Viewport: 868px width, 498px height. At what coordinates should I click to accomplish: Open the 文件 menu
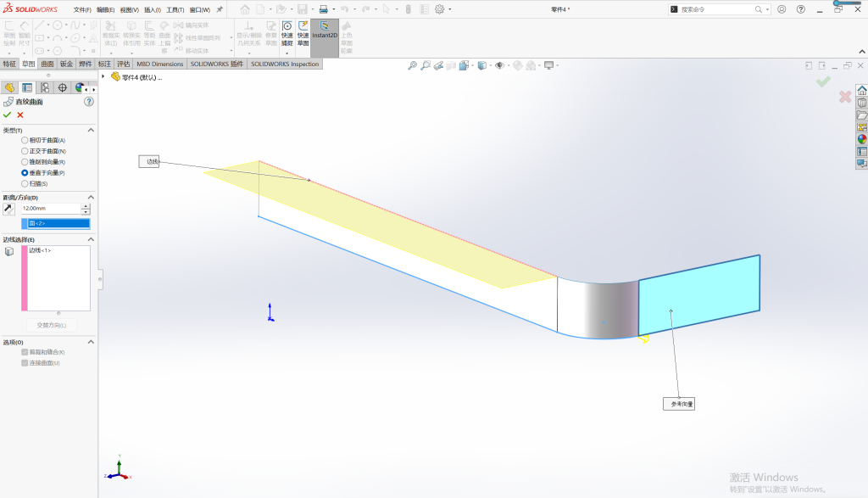pos(82,9)
